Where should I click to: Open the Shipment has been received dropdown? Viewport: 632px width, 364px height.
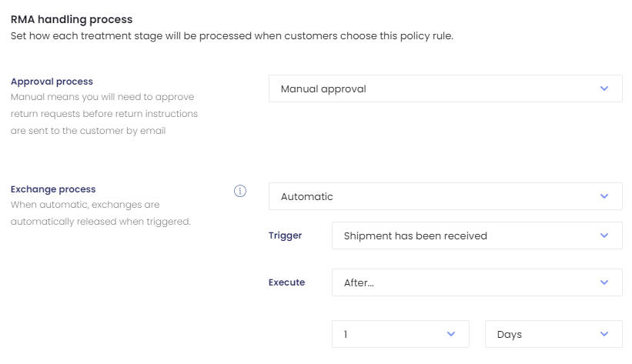click(x=477, y=235)
